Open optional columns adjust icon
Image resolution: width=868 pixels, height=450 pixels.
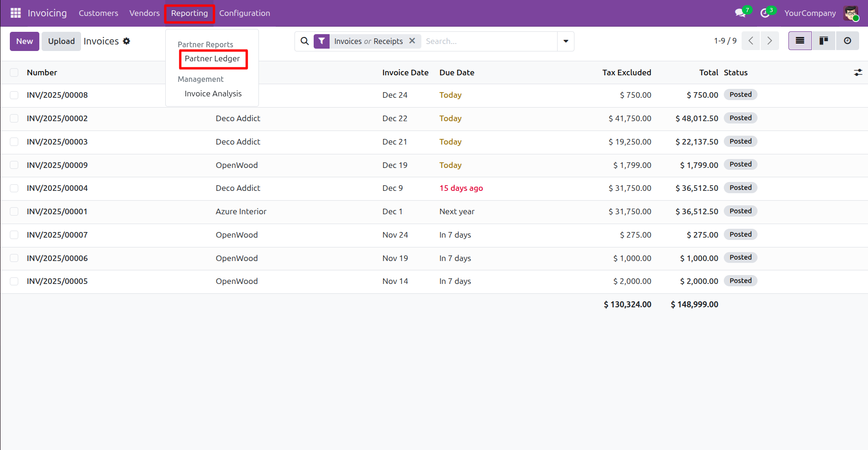[x=858, y=73]
